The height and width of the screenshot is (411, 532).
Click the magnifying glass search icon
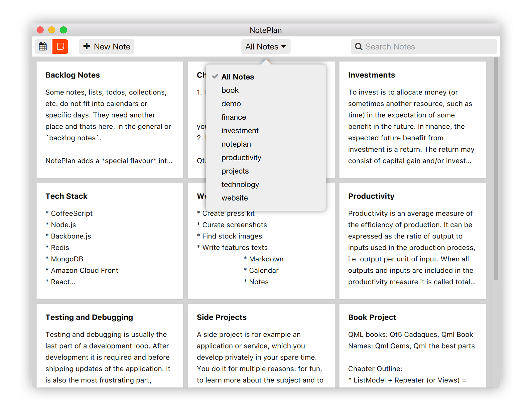(x=358, y=47)
